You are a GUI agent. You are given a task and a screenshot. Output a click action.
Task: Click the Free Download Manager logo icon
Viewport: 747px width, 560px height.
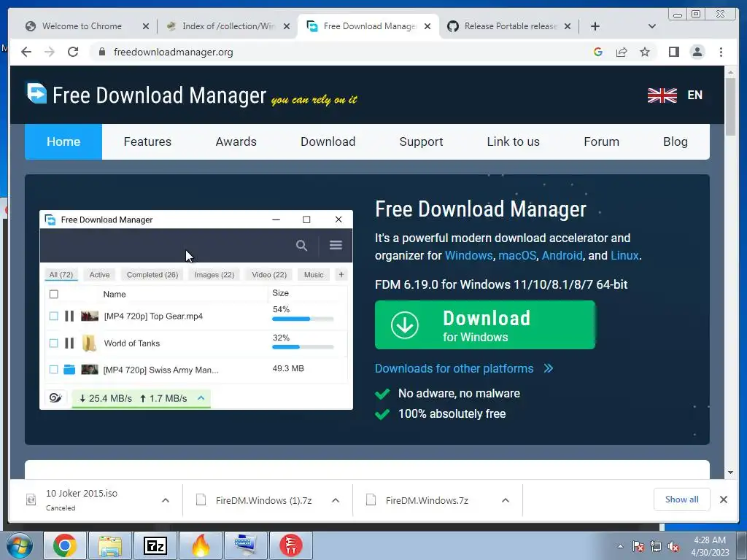tap(36, 93)
